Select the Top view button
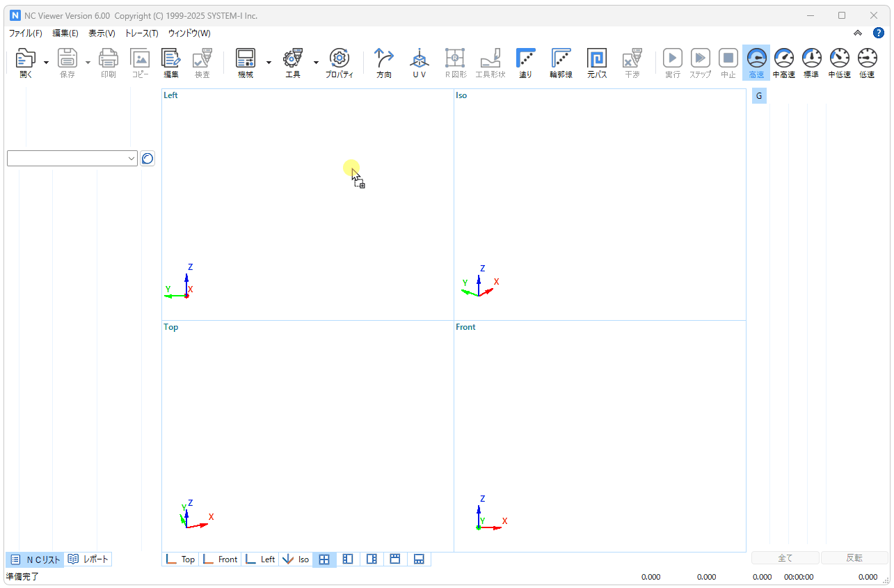Screen dimensions: 894x588 point(180,559)
